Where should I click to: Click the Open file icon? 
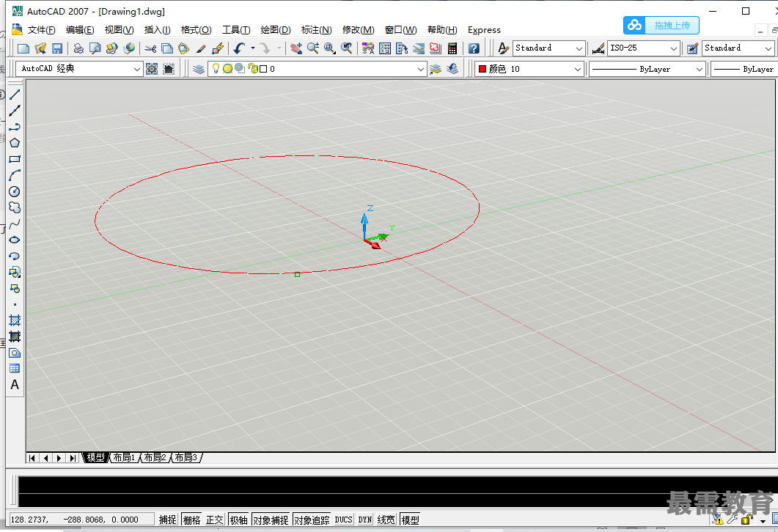40,48
